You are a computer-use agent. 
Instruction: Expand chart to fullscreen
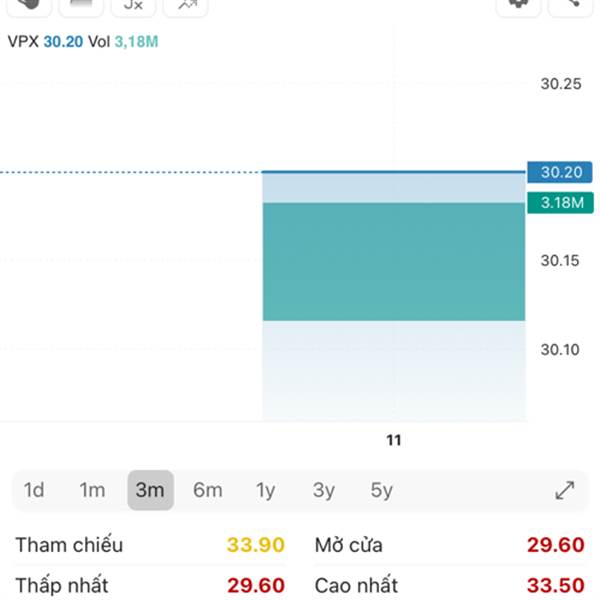click(x=565, y=490)
